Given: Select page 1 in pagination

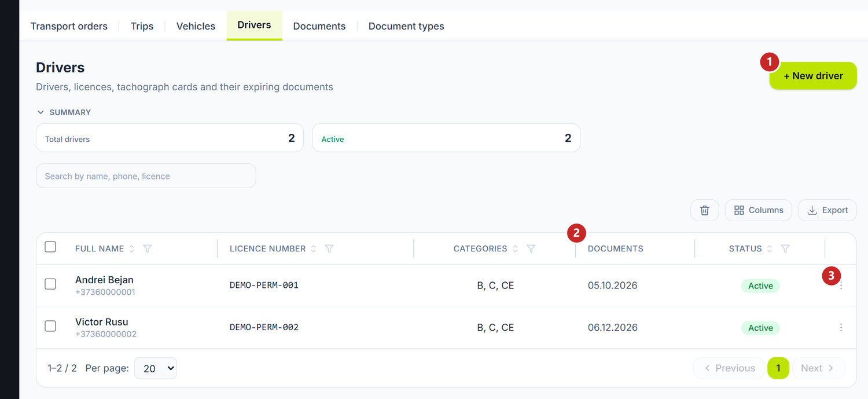Looking at the screenshot, I should (x=778, y=368).
